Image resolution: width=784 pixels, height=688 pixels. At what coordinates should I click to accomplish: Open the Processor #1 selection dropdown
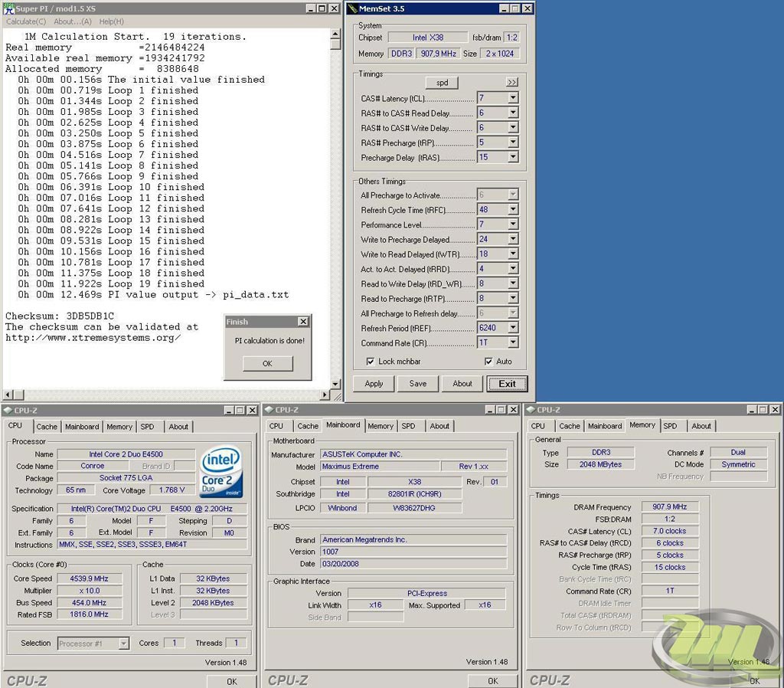(x=123, y=644)
